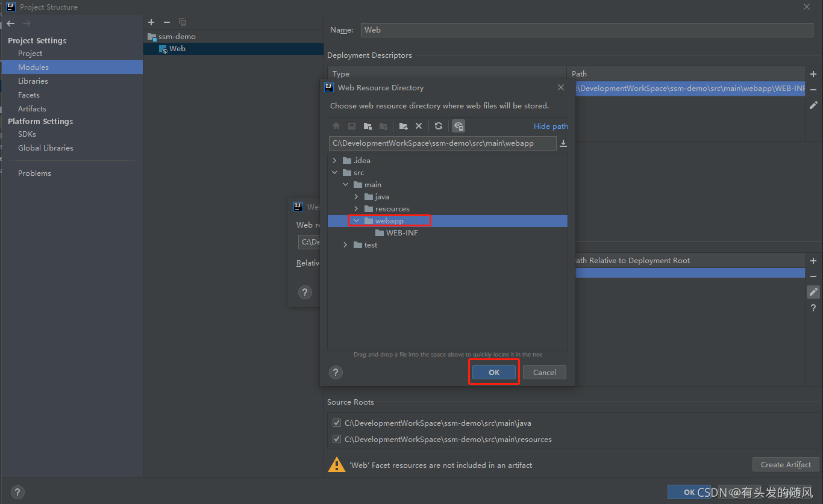Refresh the directory tree
Viewport: 823px width, 504px height.
tap(439, 126)
